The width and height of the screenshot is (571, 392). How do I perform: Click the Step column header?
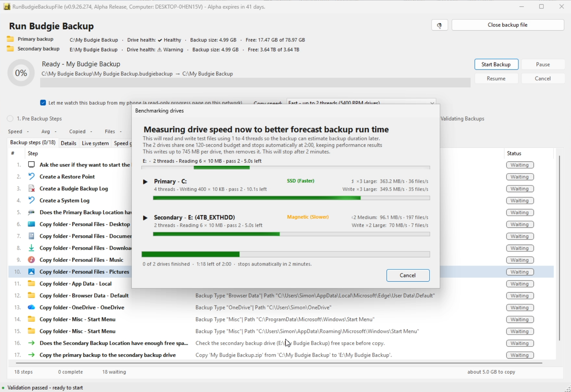[33, 153]
